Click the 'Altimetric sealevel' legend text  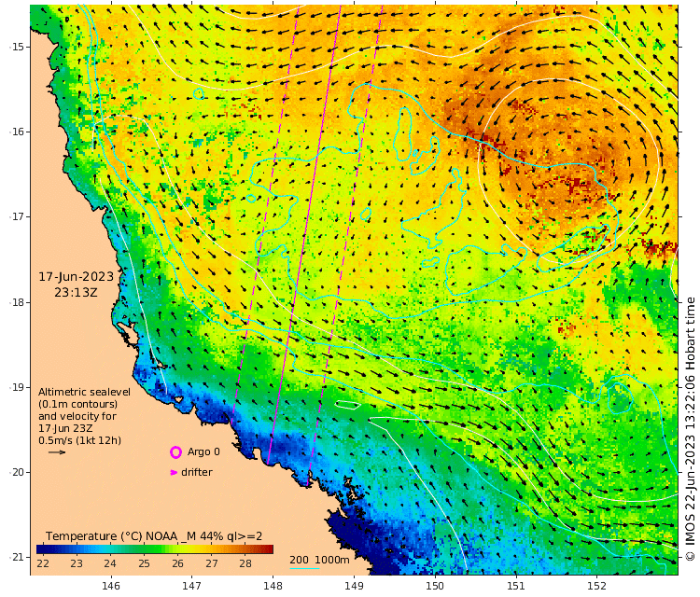[84, 392]
